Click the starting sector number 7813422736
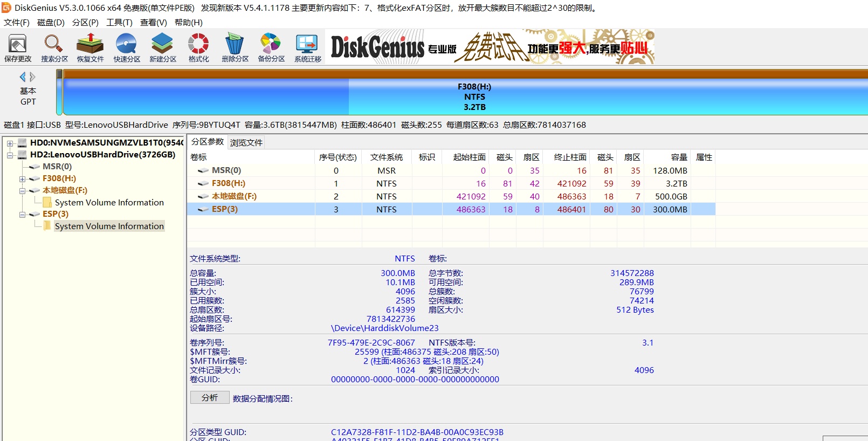The image size is (868, 441). [x=391, y=319]
